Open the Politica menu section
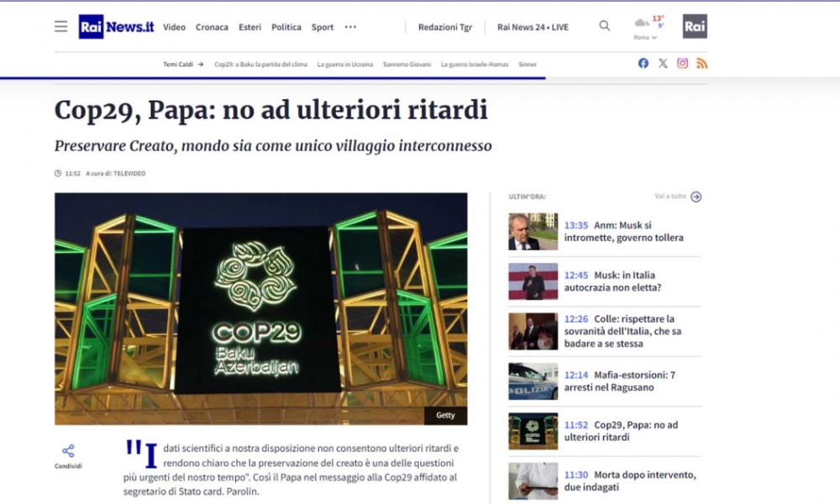Screen dimensions: 840x504 (x=286, y=27)
